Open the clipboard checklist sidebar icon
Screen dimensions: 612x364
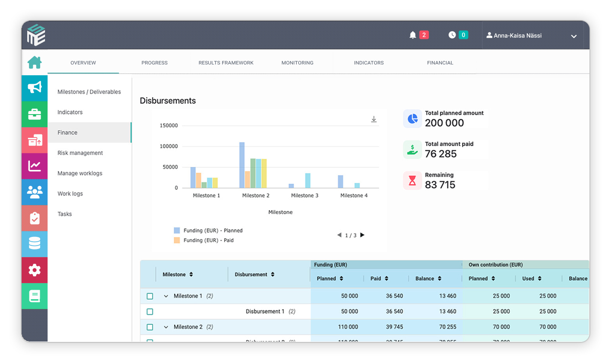click(35, 218)
